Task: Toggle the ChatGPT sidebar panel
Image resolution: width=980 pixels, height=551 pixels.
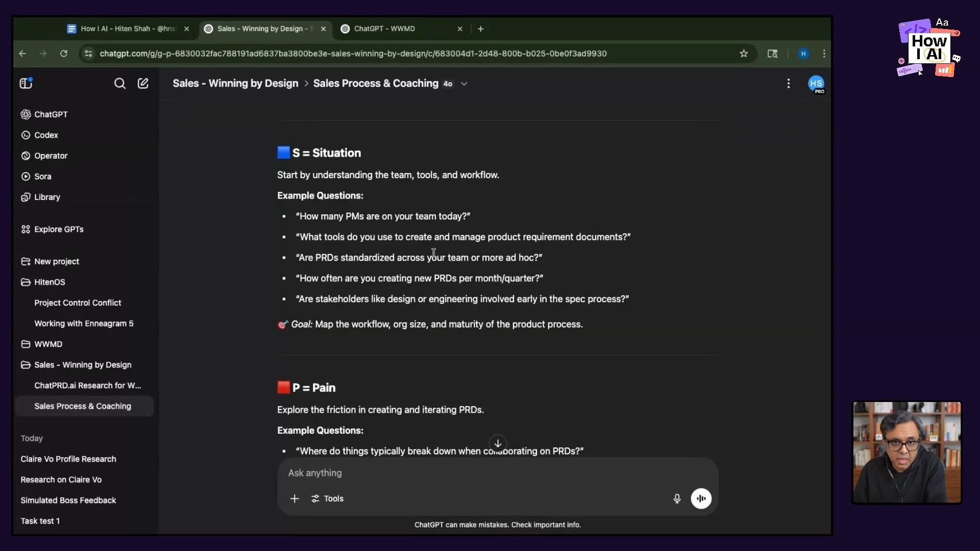Action: point(26,83)
